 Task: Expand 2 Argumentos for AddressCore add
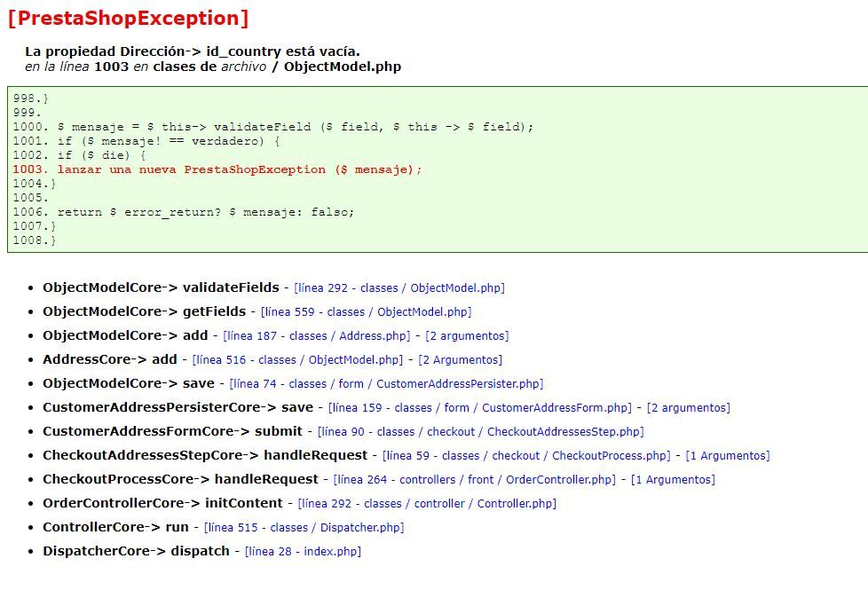tap(460, 359)
